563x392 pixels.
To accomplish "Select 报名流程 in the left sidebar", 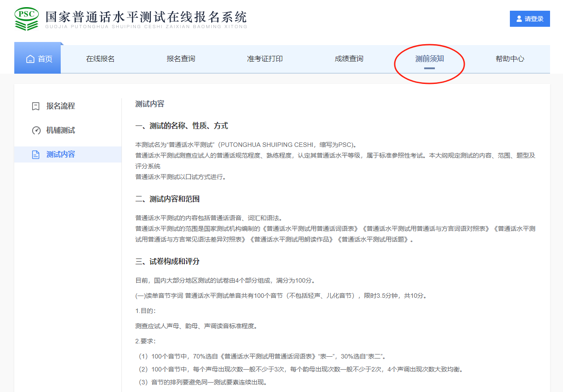I will (61, 106).
